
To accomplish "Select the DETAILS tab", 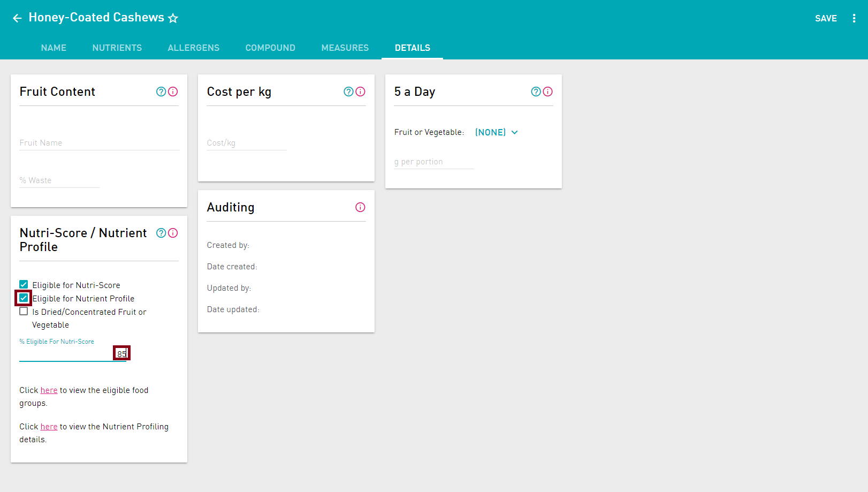I will tap(413, 48).
